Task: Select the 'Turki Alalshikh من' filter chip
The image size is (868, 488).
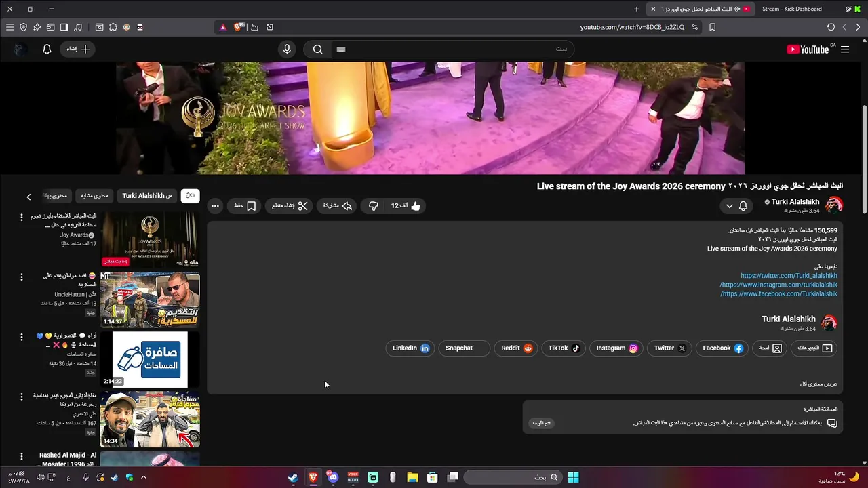Action: [147, 196]
